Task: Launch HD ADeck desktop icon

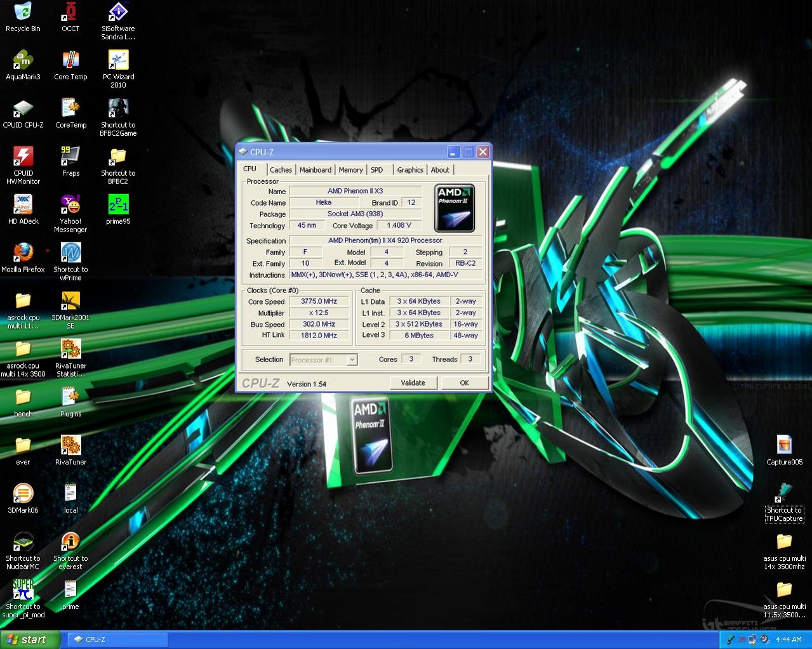Action: tap(23, 210)
